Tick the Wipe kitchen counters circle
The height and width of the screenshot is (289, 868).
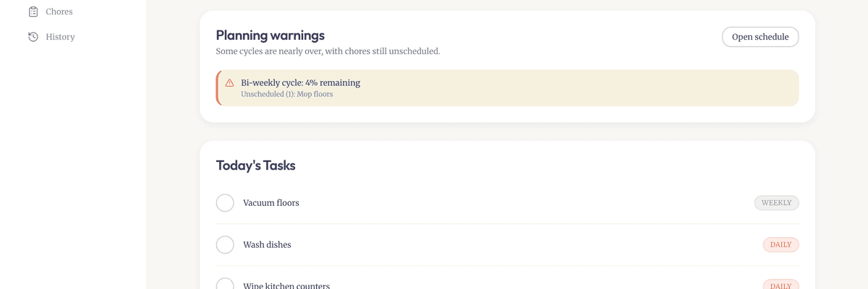(225, 285)
